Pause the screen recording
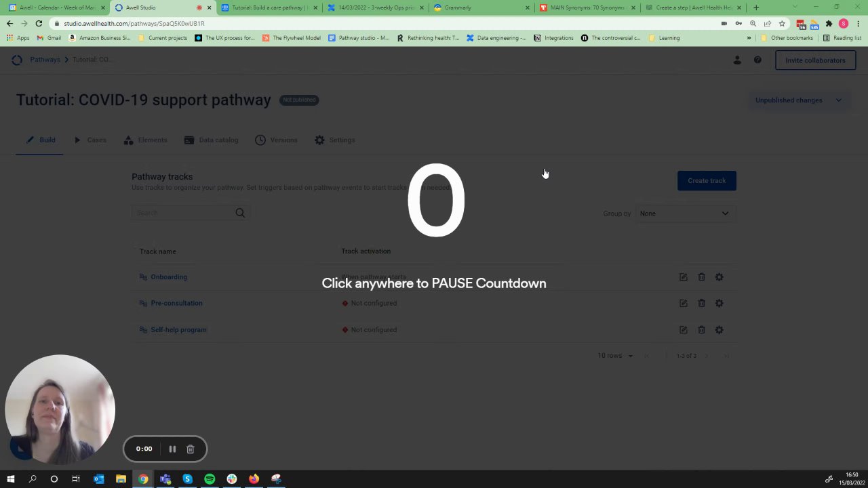 pos(172,449)
